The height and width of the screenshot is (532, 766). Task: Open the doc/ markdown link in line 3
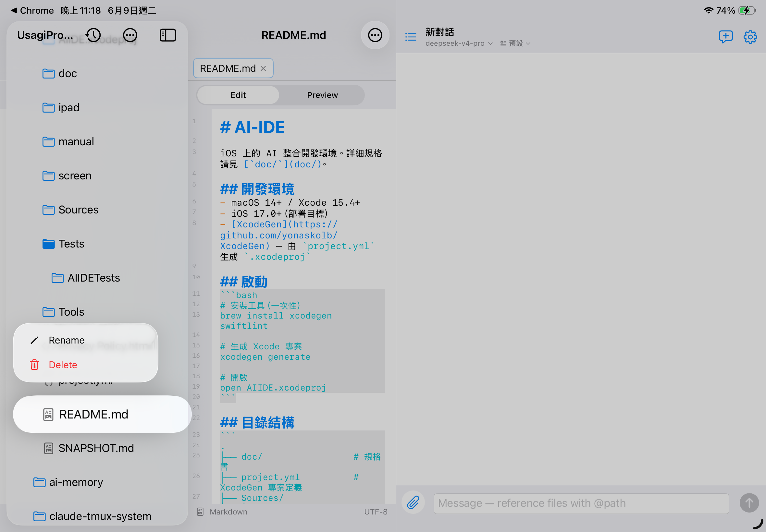[283, 164]
